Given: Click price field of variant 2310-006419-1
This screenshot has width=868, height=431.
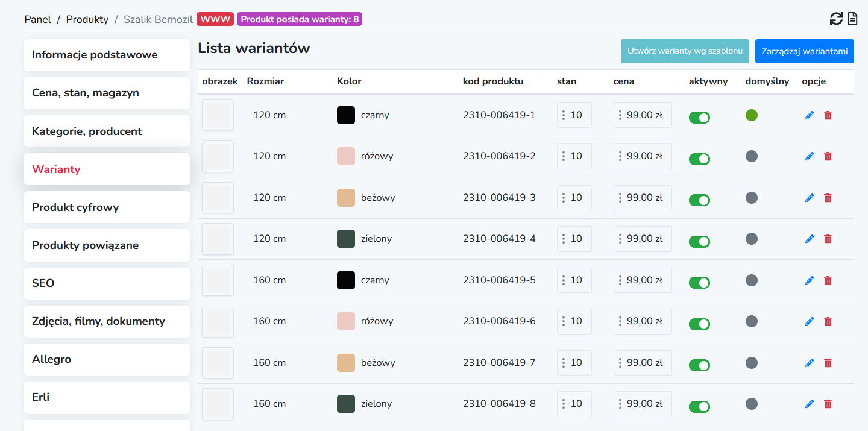Looking at the screenshot, I should pyautogui.click(x=643, y=115).
